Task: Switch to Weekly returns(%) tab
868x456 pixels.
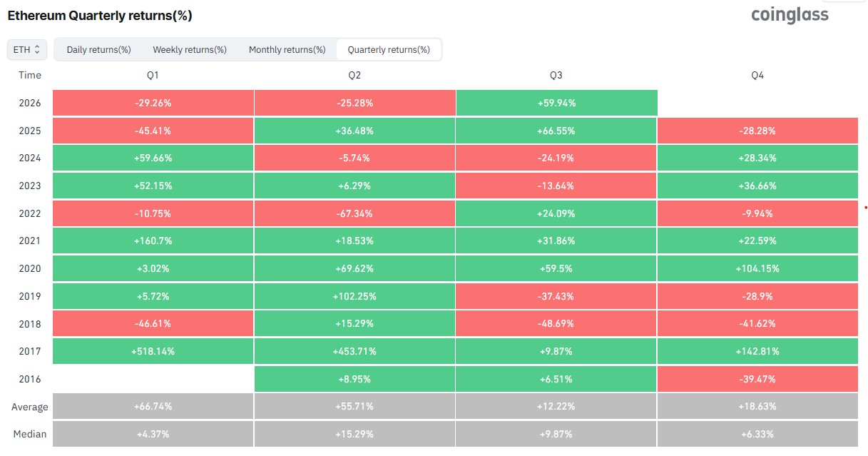Action: (190, 50)
